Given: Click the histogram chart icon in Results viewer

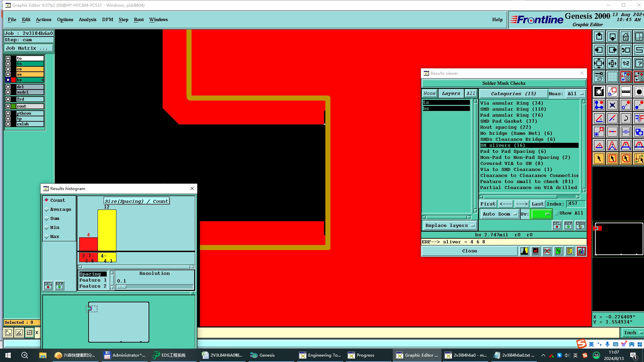Looking at the screenshot, I should [x=581, y=251].
